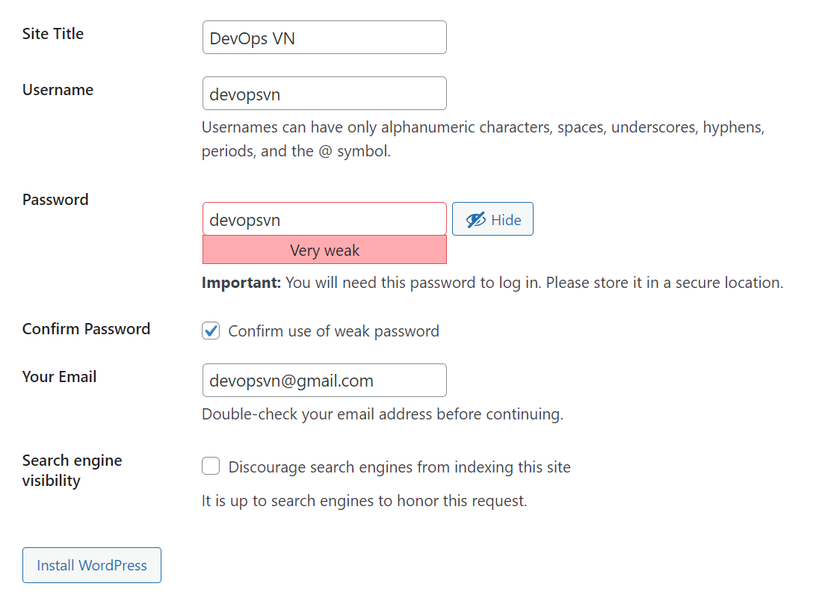
Task: Click the "Confirm use of weak password" text
Action: [x=334, y=331]
